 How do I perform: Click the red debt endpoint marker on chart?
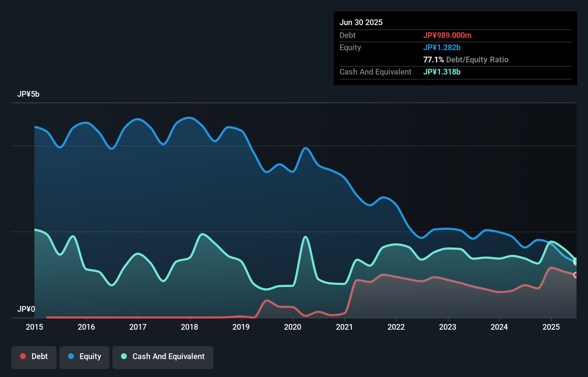coord(575,275)
